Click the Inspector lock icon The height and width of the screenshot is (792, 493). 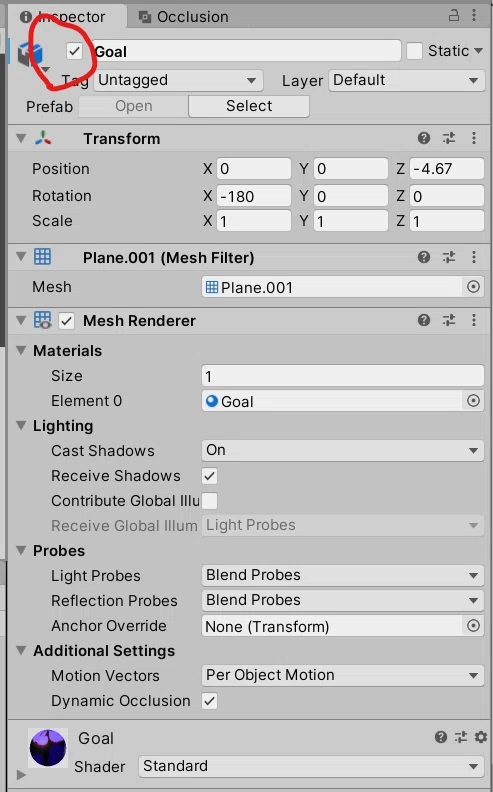tap(454, 15)
